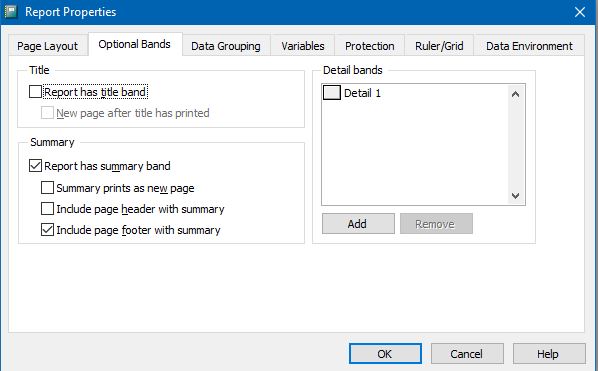Viewport: 598px width, 371px height.
Task: Select Detail 1 in the list
Action: [362, 93]
